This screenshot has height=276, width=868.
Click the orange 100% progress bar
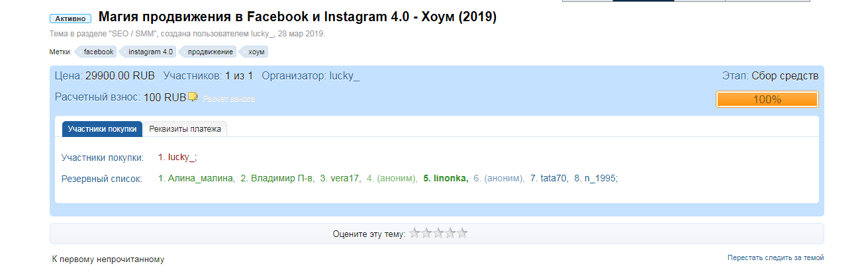point(767,99)
